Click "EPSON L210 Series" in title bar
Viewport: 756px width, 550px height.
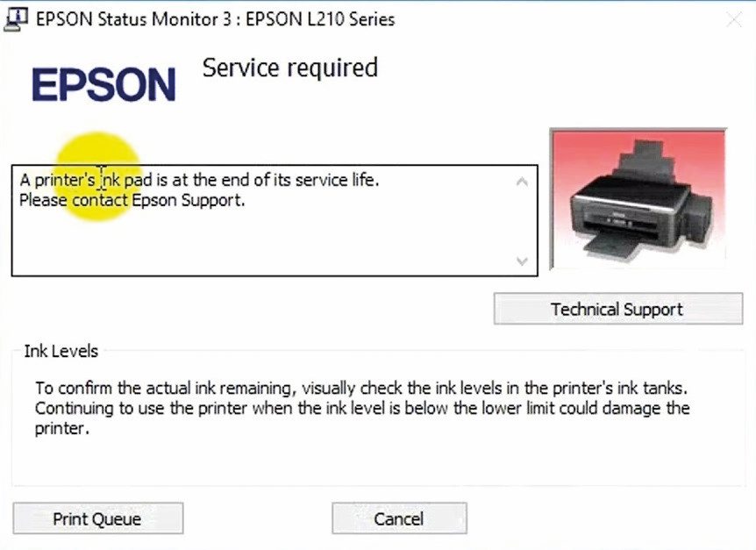(x=320, y=19)
